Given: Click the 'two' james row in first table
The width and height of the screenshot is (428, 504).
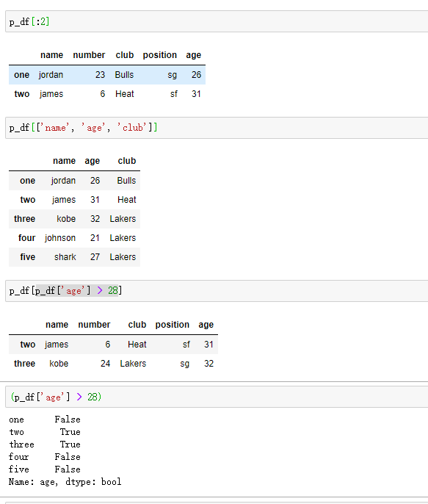Looking at the screenshot, I should click(x=107, y=94).
